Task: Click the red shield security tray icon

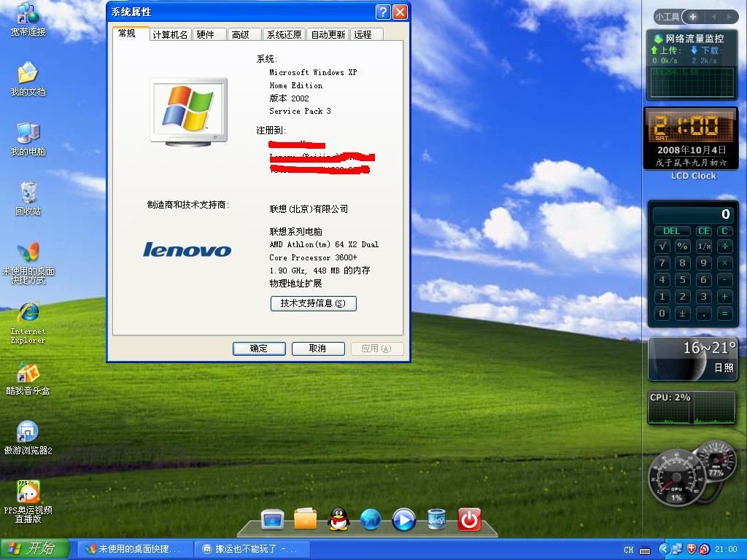Action: 692,549
